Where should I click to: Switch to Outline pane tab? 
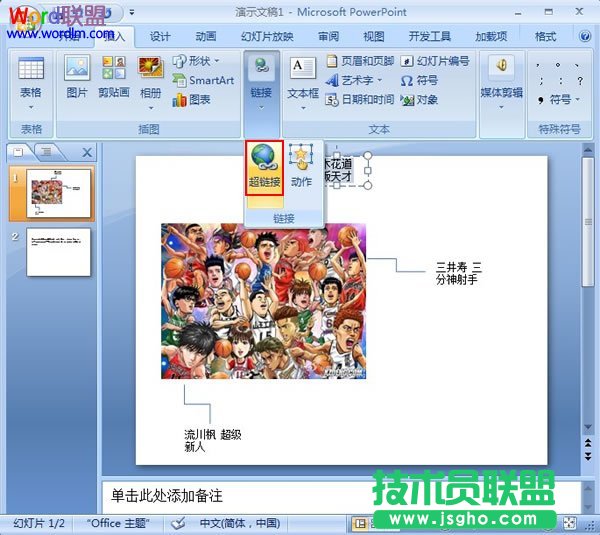point(47,152)
